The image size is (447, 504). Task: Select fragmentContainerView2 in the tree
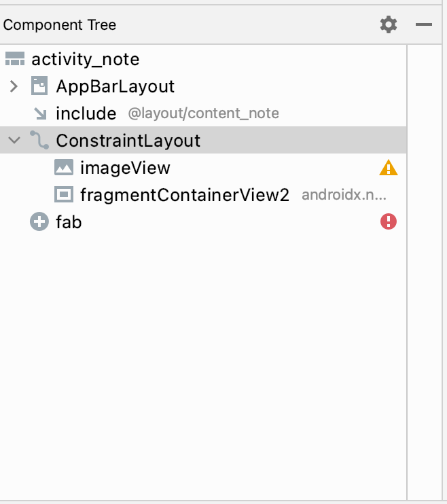185,195
